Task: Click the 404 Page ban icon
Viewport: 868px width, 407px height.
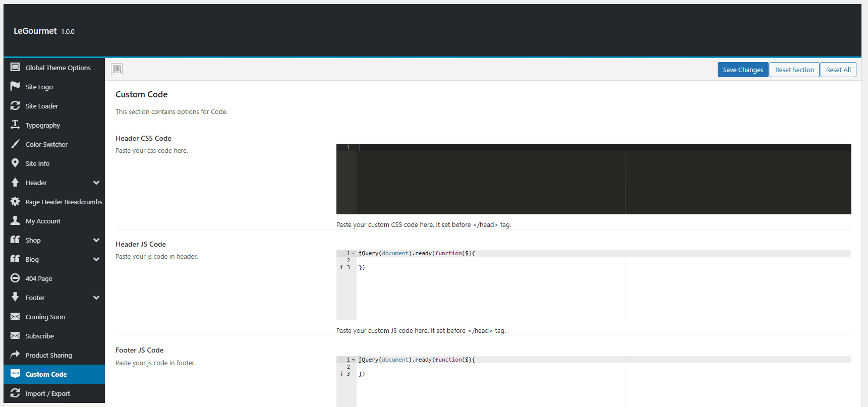Action: (x=15, y=278)
